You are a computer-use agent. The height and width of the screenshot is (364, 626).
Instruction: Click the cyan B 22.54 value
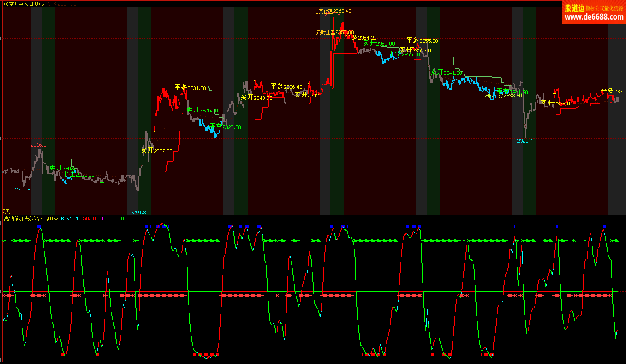tap(70, 219)
